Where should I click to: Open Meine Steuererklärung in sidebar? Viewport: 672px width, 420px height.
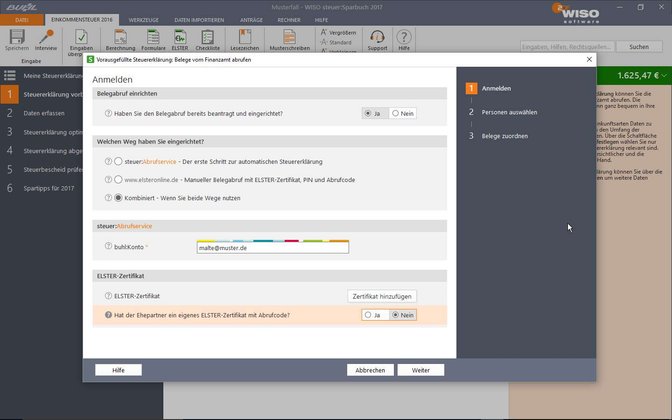tap(52, 76)
